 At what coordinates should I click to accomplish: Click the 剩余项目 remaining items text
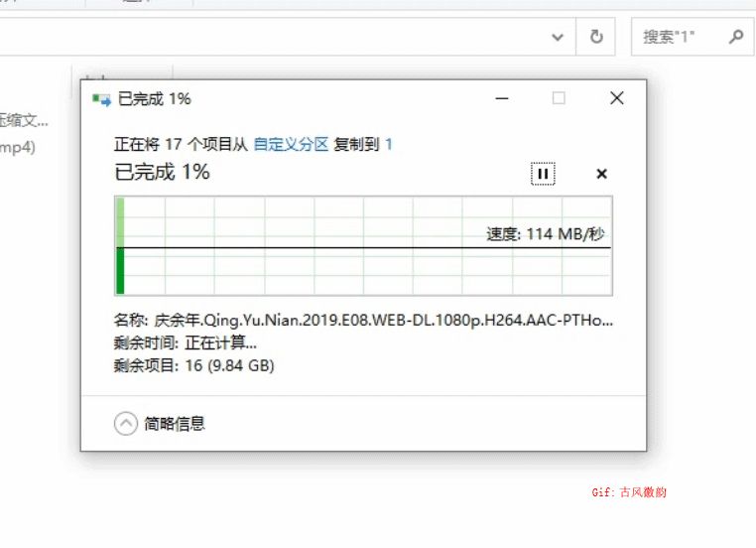coord(193,365)
